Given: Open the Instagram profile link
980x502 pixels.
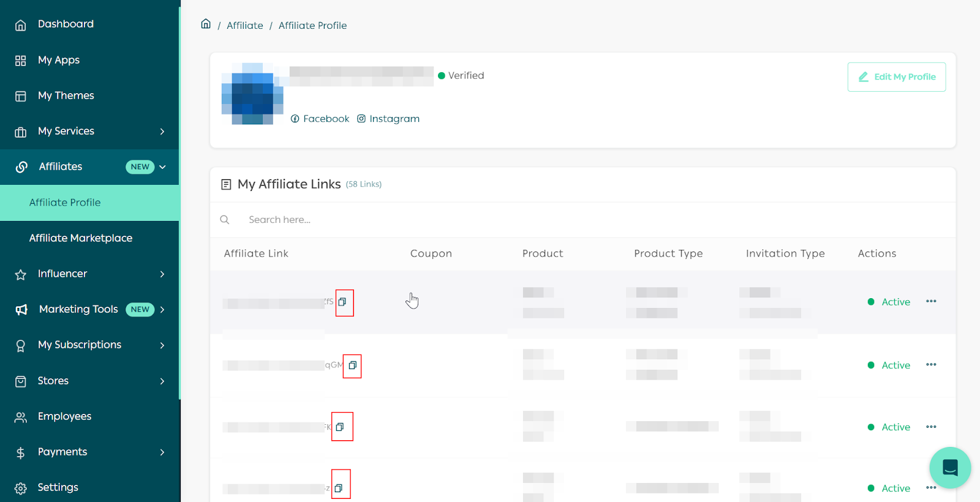Looking at the screenshot, I should [x=388, y=119].
